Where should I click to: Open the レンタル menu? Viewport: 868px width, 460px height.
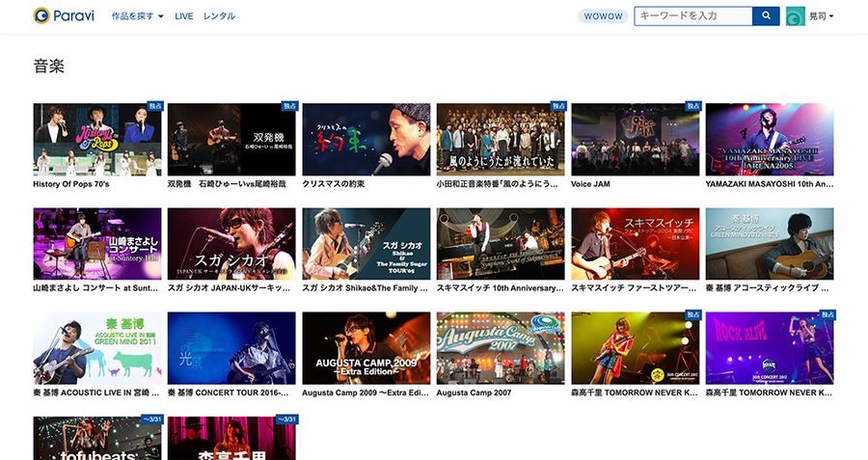pos(219,16)
